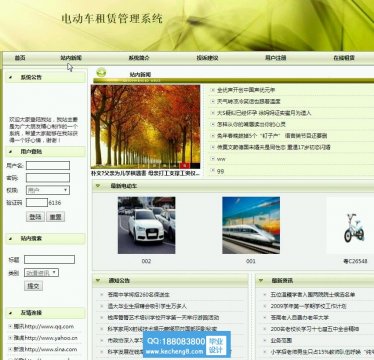Click the 002 label under the car photo
The image size is (374, 360).
coord(146,261)
